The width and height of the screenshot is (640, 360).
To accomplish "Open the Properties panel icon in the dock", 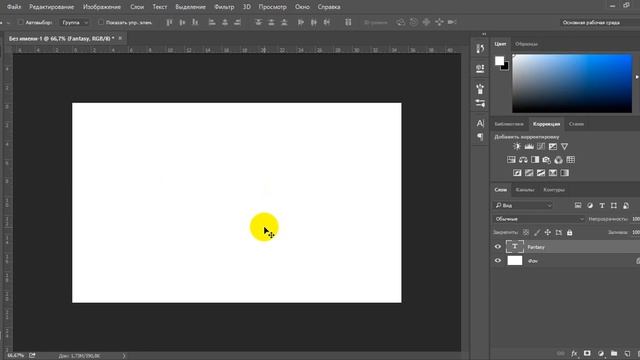I will point(480,68).
